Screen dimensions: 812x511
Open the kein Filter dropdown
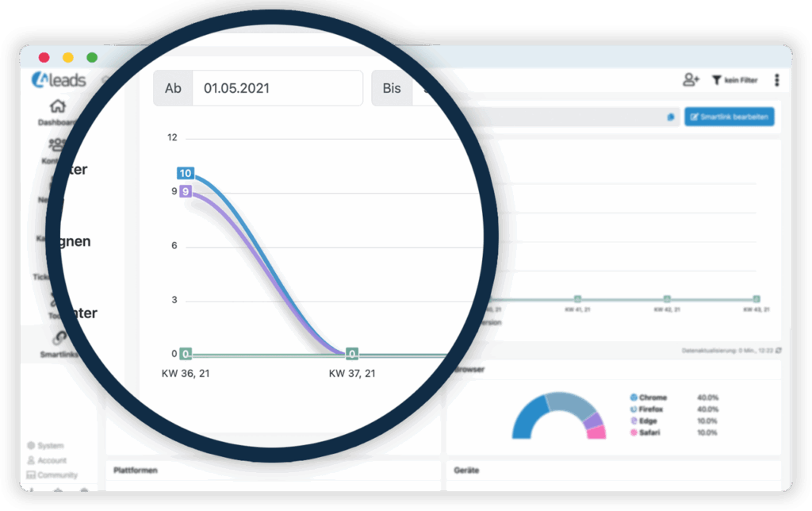tap(733, 80)
